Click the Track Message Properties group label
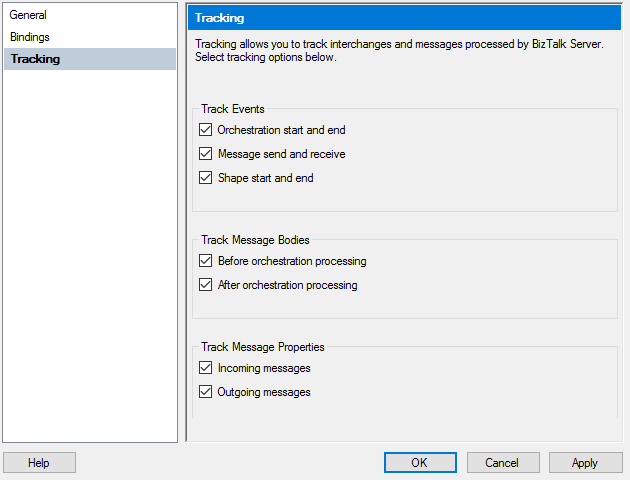The width and height of the screenshot is (630, 480). (x=263, y=347)
